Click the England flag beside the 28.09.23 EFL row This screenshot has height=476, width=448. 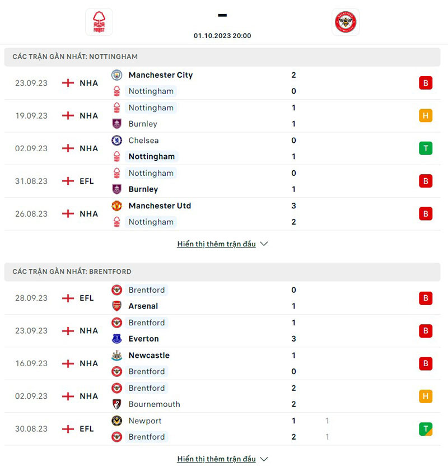67,298
